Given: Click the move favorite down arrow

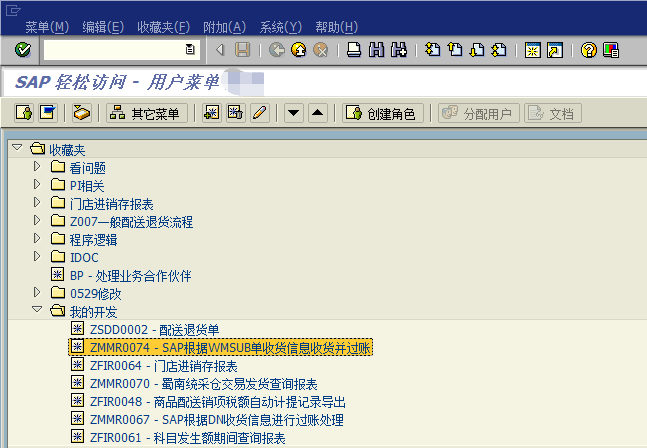Looking at the screenshot, I should tap(294, 113).
